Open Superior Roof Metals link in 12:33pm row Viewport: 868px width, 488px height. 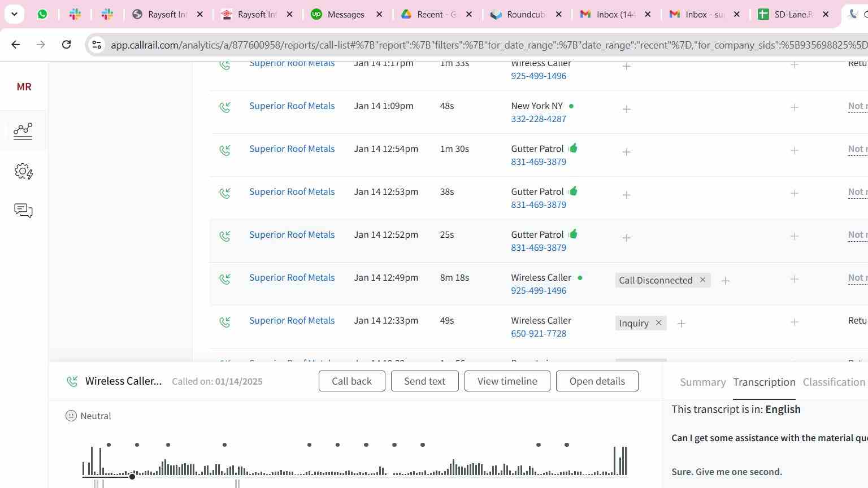click(x=292, y=320)
